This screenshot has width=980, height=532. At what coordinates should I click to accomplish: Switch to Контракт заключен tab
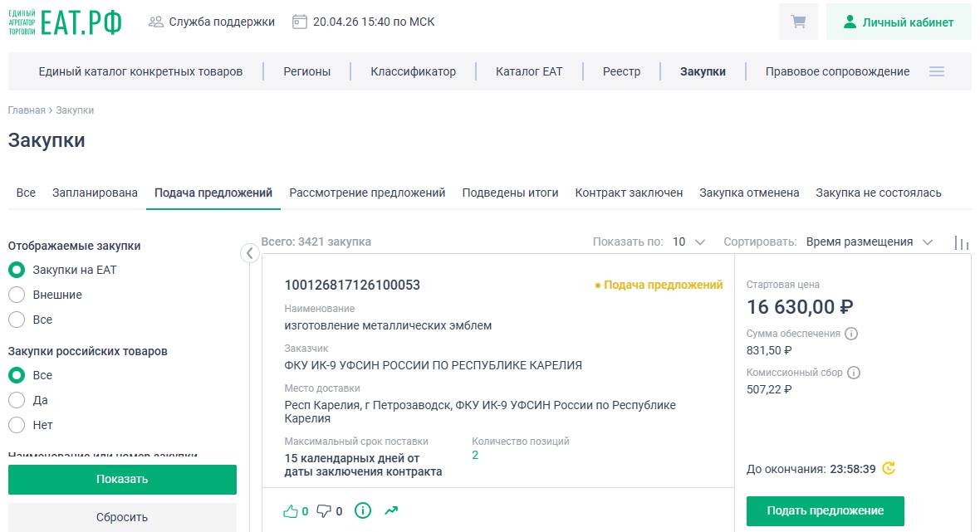pos(629,193)
